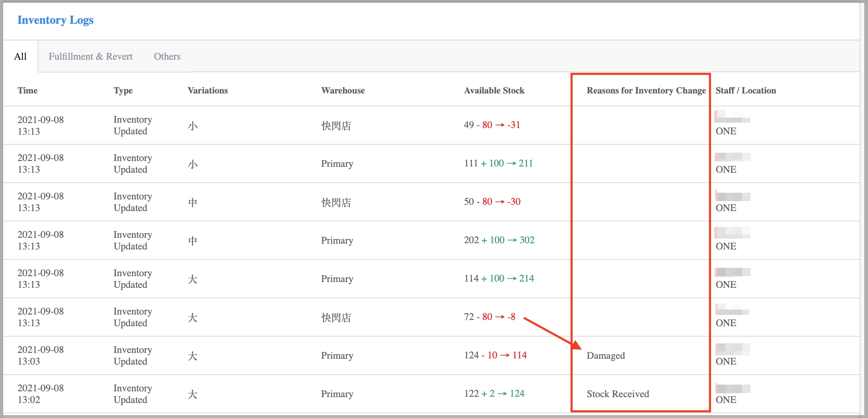
Task: Click the 2021-09-08 13:03 time cell
Action: point(40,355)
